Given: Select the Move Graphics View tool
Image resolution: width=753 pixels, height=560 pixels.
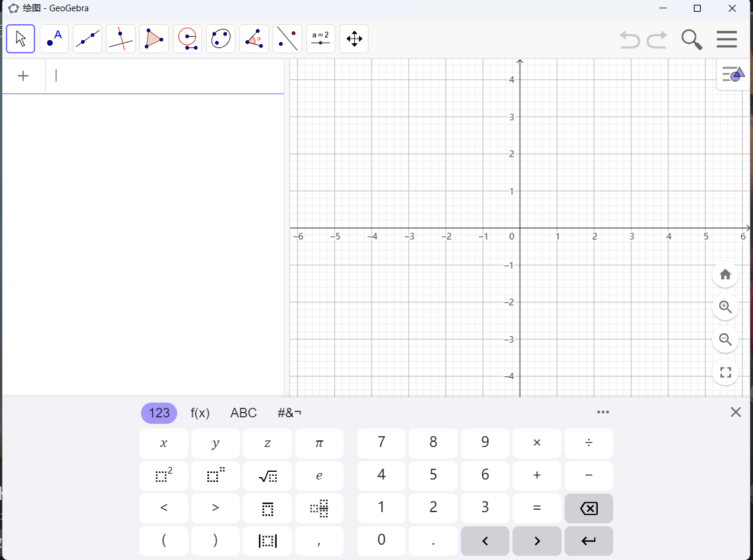Looking at the screenshot, I should coord(354,39).
